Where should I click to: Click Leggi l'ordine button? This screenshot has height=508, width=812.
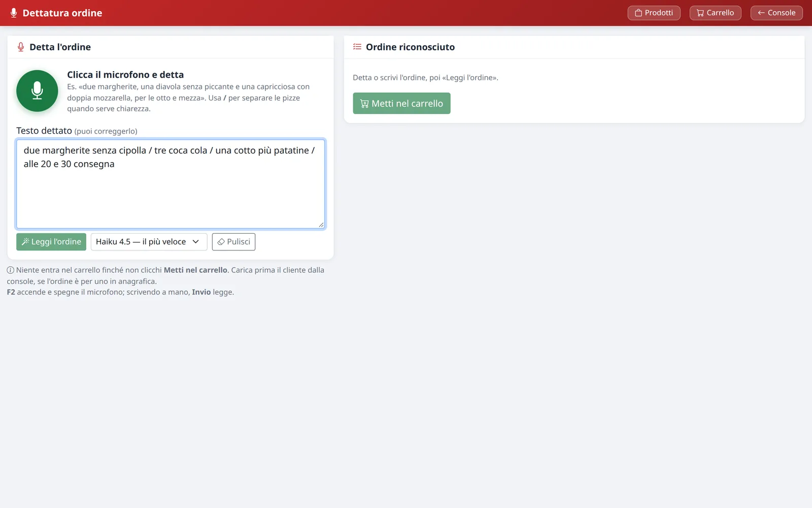(51, 242)
